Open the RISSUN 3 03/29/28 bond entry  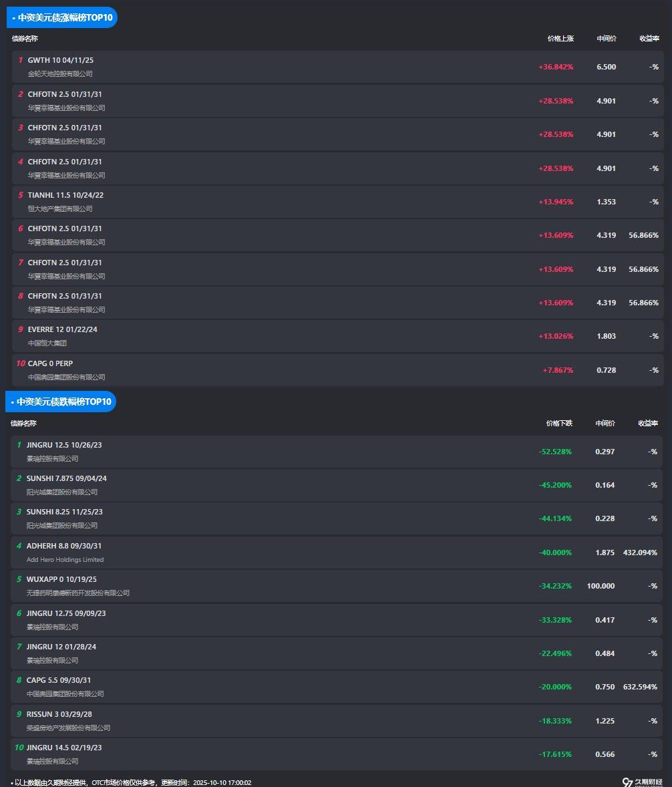pyautogui.click(x=59, y=714)
